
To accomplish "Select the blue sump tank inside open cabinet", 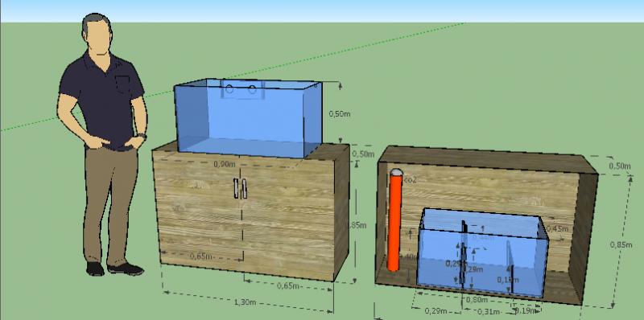I will pos(483,252).
